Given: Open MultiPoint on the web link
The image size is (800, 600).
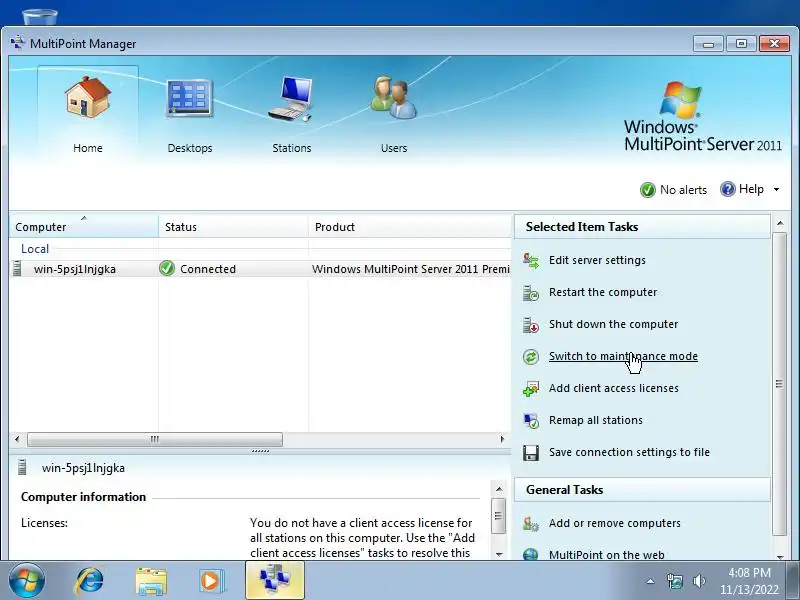Looking at the screenshot, I should coord(607,555).
